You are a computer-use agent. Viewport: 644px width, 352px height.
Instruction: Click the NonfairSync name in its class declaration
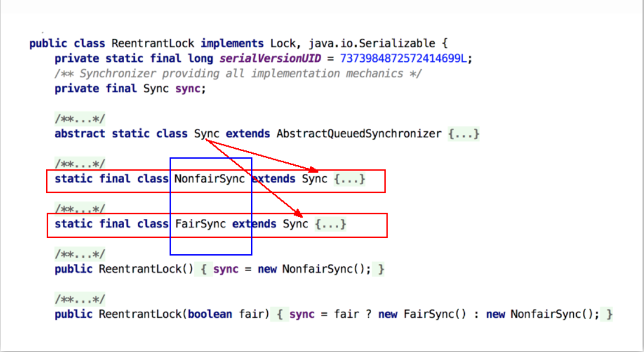[x=209, y=179]
